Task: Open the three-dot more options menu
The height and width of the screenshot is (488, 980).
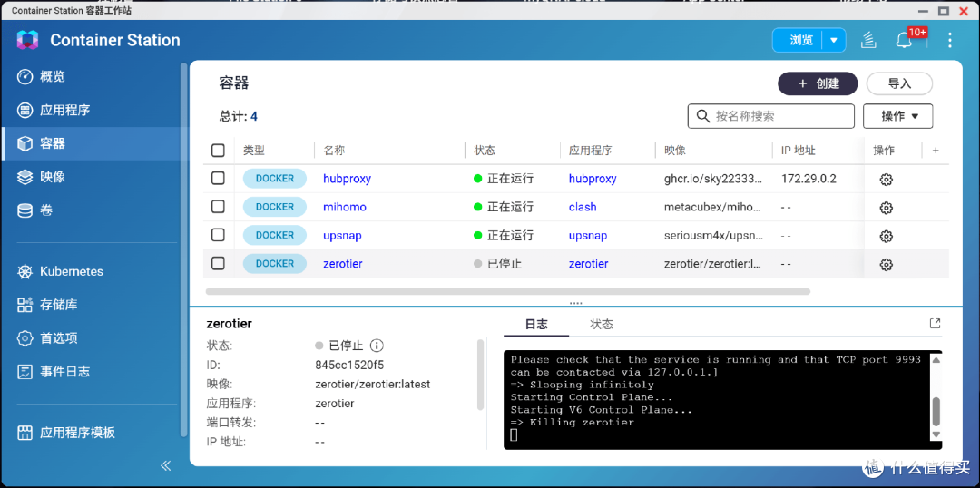Action: (x=949, y=41)
